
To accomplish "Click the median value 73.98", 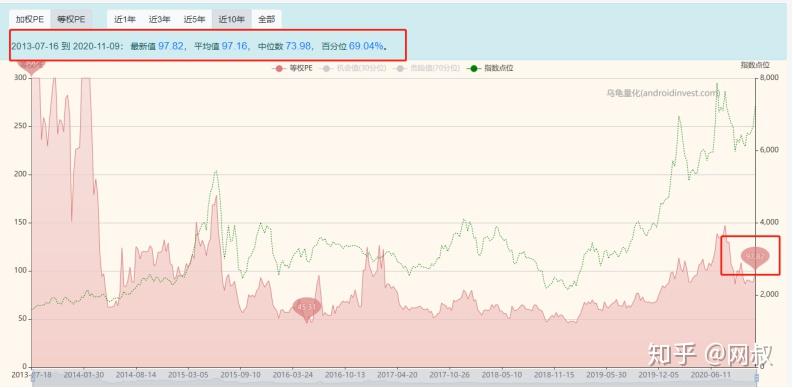I will click(298, 46).
